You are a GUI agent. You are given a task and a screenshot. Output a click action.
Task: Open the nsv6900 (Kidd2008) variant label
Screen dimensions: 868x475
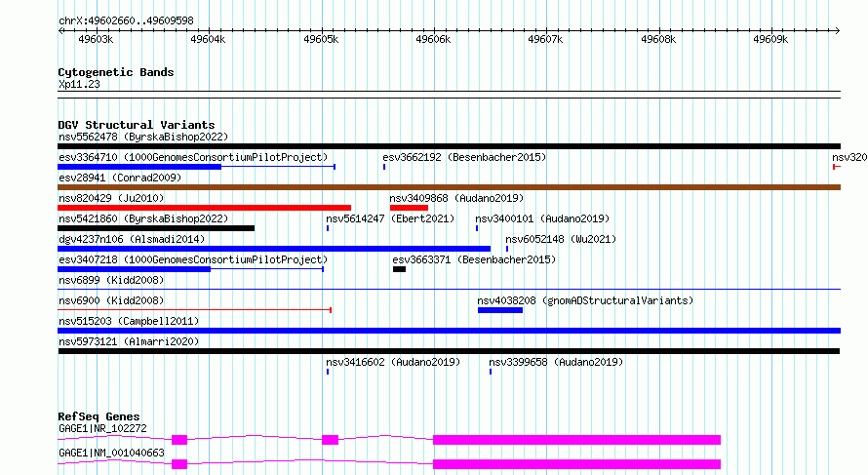click(111, 300)
